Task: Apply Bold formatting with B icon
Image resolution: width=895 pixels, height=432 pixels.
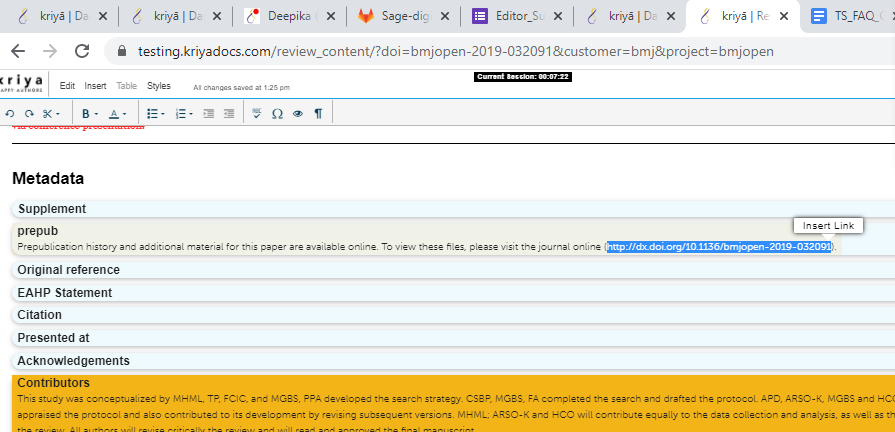Action: 86,114
